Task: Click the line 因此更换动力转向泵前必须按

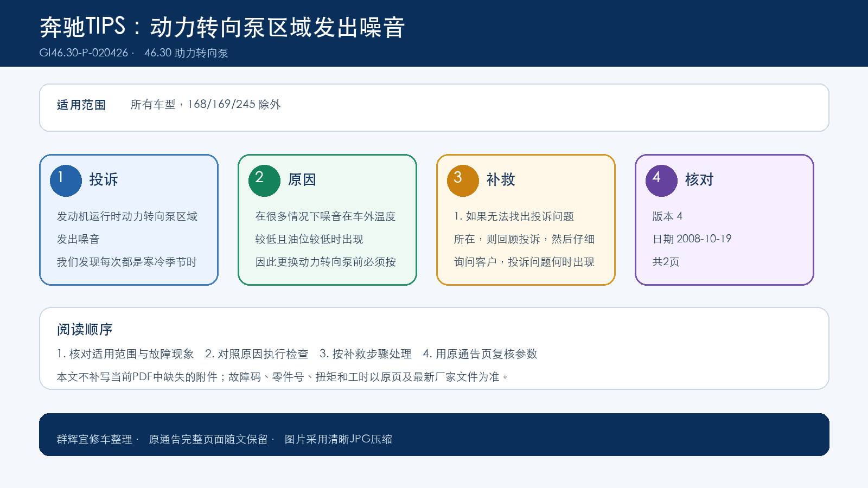Action: click(325, 262)
